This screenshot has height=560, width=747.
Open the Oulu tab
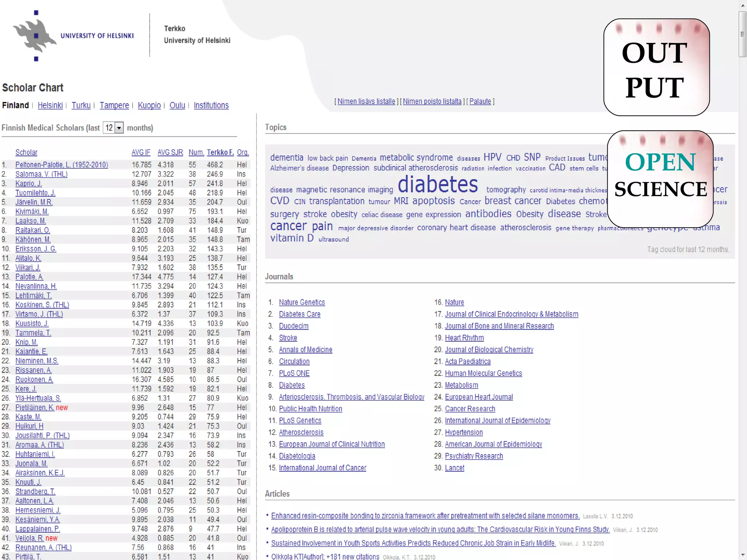(177, 105)
